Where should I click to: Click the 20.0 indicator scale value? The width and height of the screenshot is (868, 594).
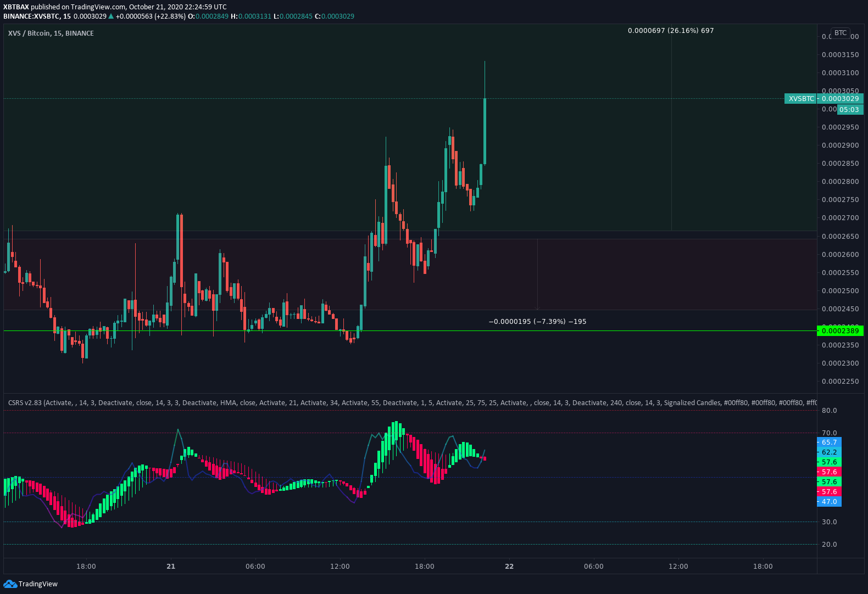tap(830, 545)
